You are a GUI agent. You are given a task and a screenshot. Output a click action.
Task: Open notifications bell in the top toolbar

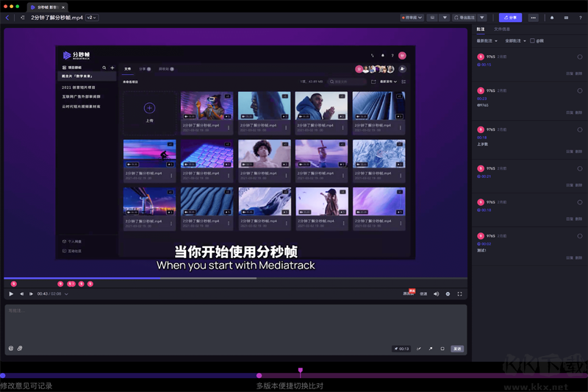click(552, 18)
